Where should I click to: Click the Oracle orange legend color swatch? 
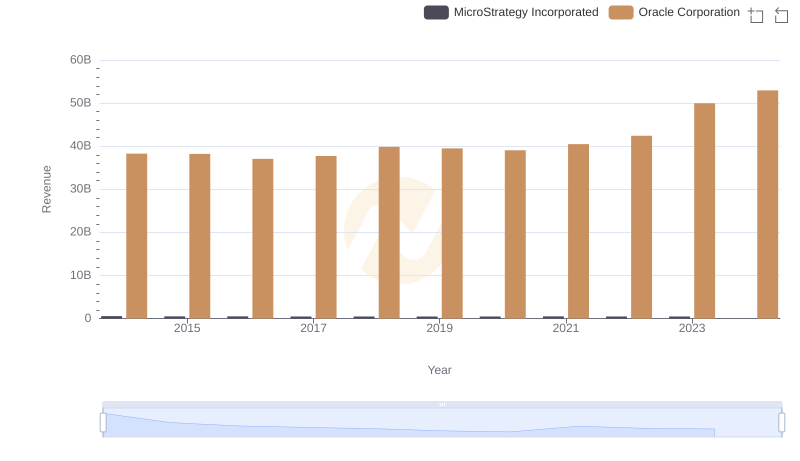tap(621, 13)
